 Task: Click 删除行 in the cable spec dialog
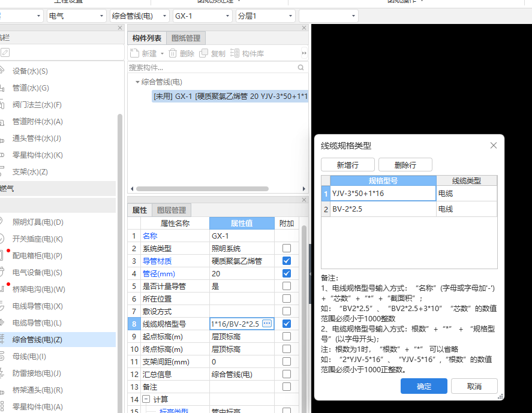(x=405, y=165)
